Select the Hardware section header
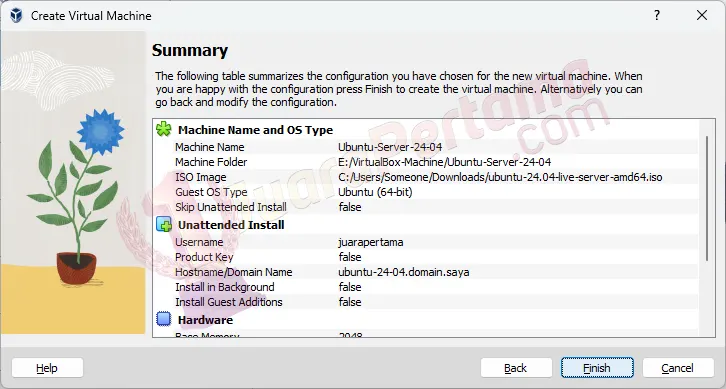 tap(205, 320)
